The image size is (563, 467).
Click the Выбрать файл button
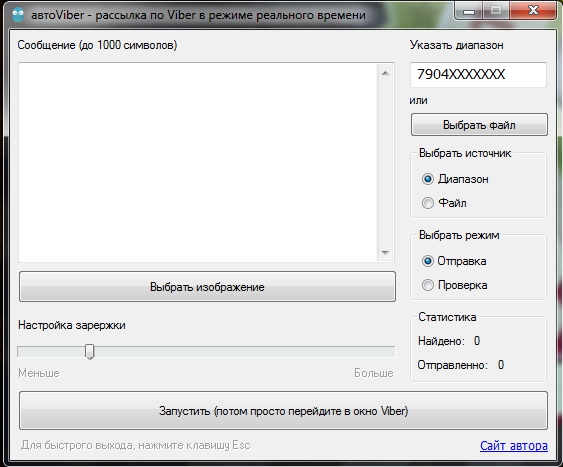tap(479, 125)
